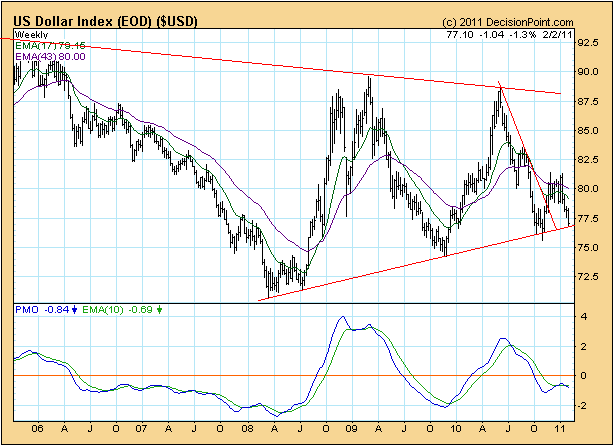Click the mid-2010 price peak under upper trendline
Image resolution: width=614 pixels, height=446 pixels.
click(x=498, y=89)
